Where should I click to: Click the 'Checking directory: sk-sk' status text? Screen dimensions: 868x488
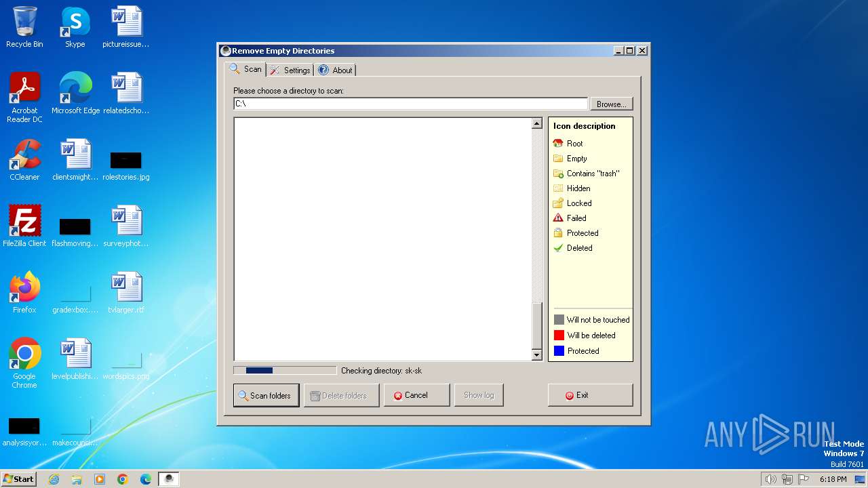[381, 371]
